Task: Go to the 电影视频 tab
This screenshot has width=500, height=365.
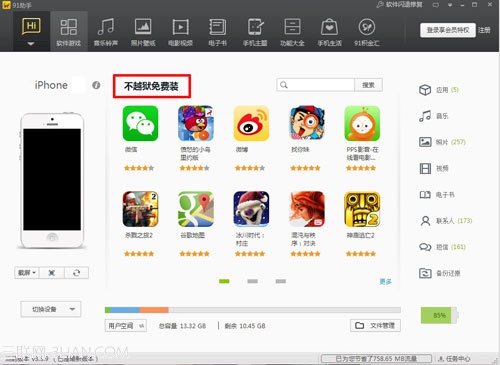Action: [x=180, y=32]
